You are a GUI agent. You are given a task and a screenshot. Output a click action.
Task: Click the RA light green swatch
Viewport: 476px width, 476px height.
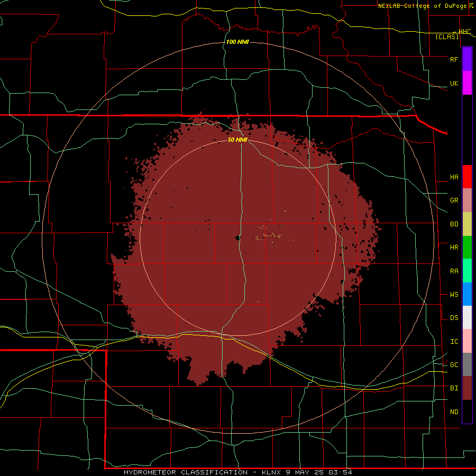pos(467,271)
